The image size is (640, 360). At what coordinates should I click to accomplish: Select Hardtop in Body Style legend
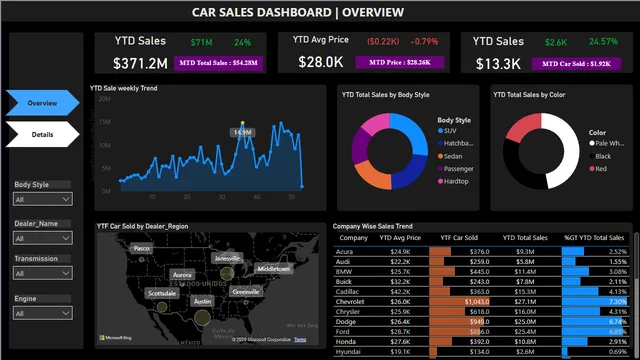[x=453, y=181]
